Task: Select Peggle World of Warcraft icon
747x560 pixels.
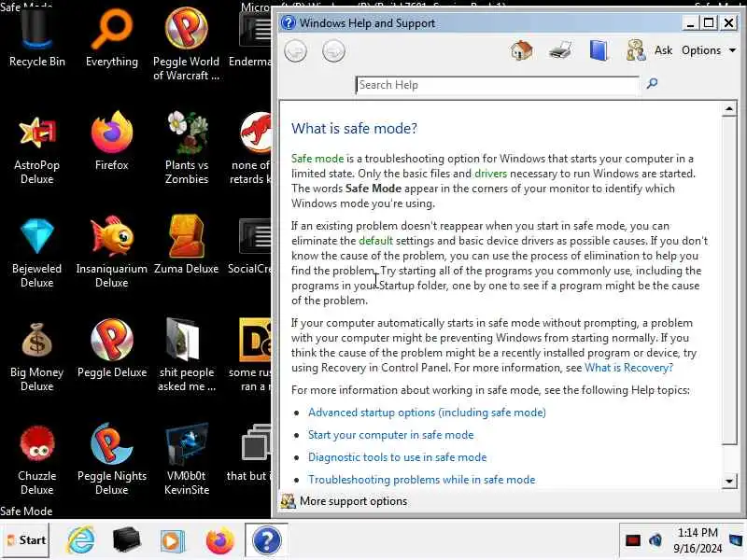Action: pos(186,44)
